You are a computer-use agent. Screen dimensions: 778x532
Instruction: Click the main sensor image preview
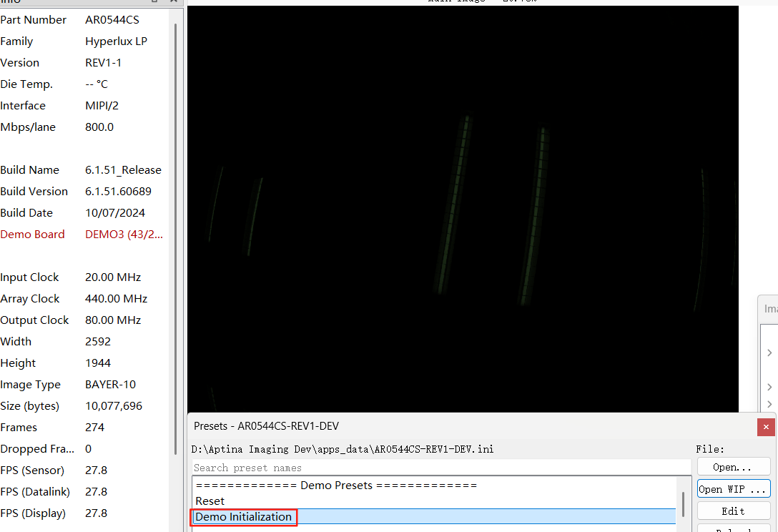[x=462, y=207]
